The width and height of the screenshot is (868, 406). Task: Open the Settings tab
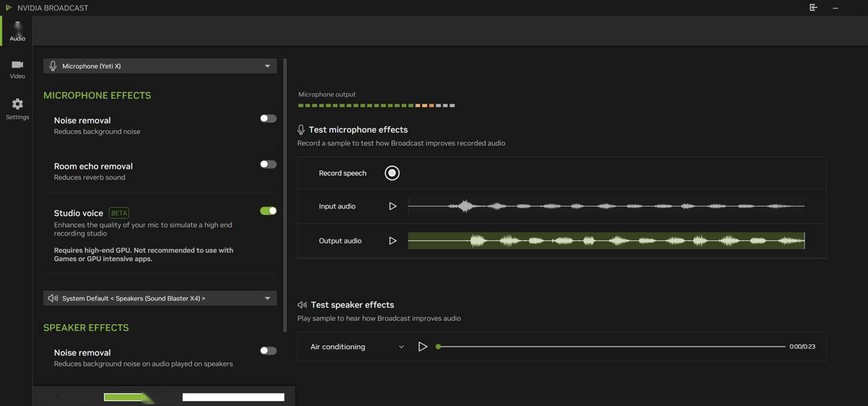(x=17, y=109)
